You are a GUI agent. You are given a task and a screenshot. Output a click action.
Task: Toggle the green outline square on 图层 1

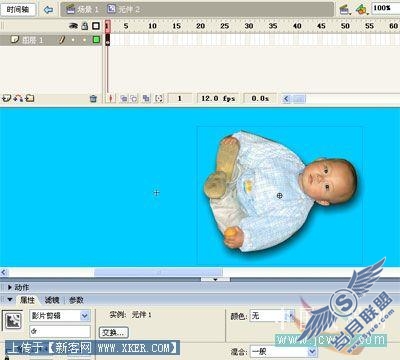click(x=96, y=40)
